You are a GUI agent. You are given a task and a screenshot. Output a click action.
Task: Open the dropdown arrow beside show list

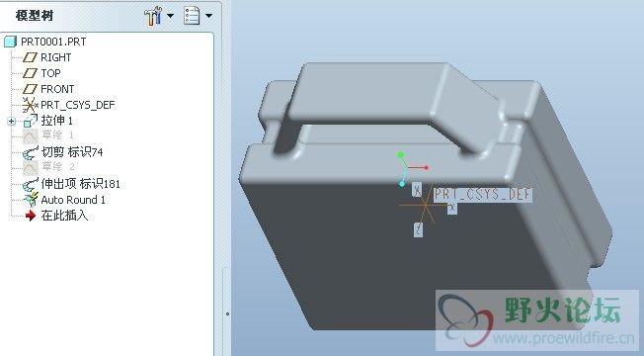pyautogui.click(x=208, y=16)
